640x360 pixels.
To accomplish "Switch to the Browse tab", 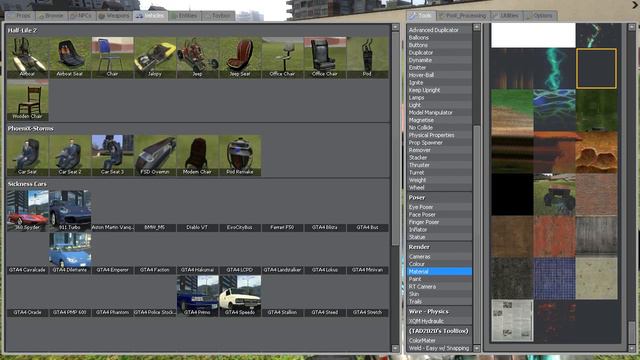I will [x=51, y=16].
